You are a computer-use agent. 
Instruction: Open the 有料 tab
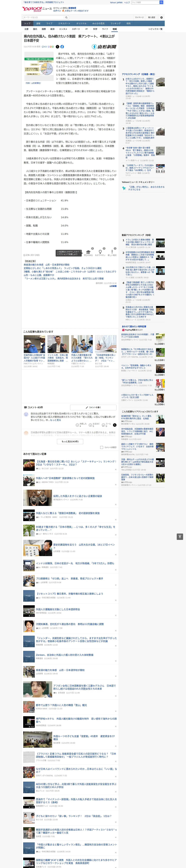point(128,24)
